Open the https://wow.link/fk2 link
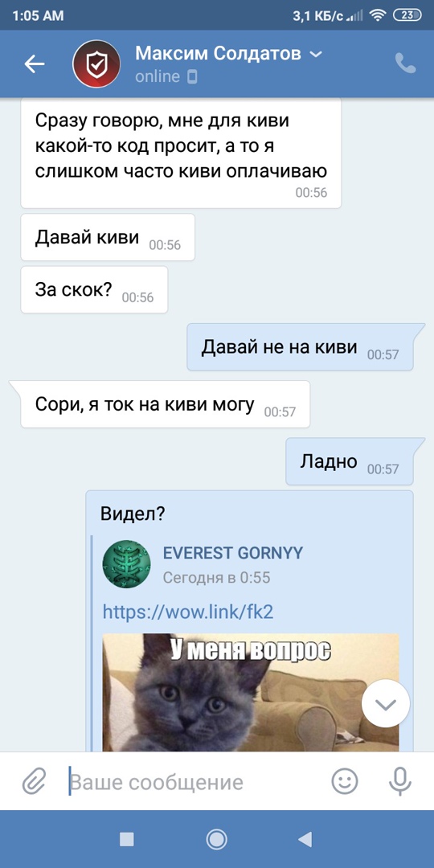Image resolution: width=434 pixels, height=868 pixels. pyautogui.click(x=188, y=611)
